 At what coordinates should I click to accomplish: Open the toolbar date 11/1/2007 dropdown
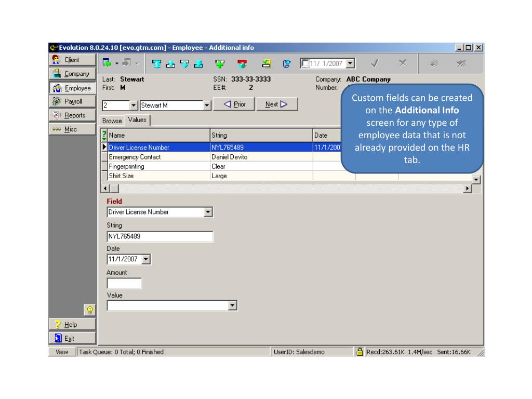point(351,63)
